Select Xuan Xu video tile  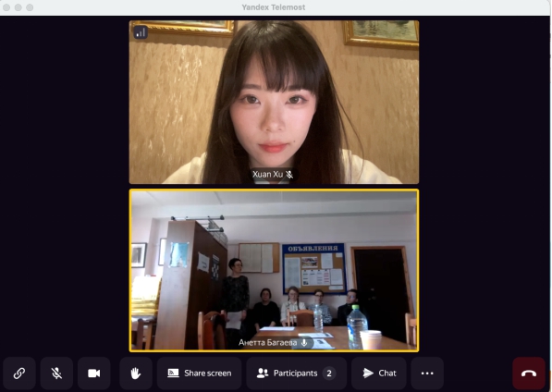coord(274,102)
